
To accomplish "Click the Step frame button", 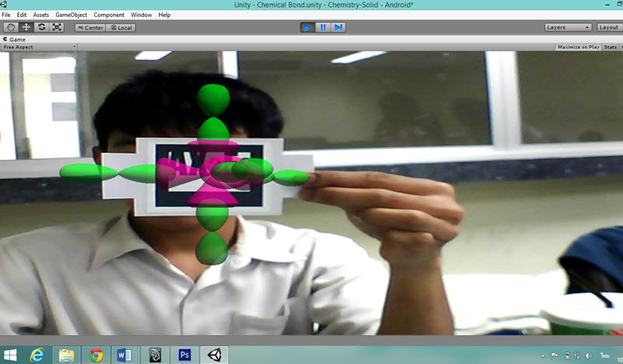I will tap(338, 27).
